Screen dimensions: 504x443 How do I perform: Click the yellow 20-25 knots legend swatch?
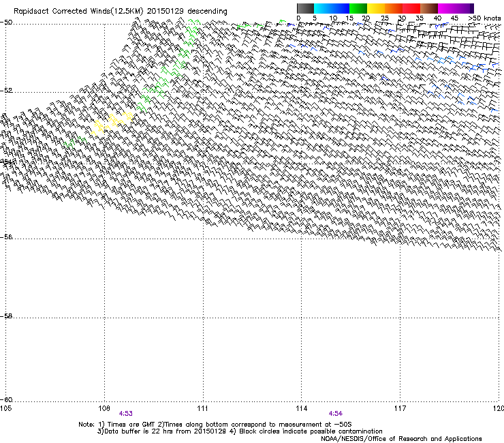point(376,8)
